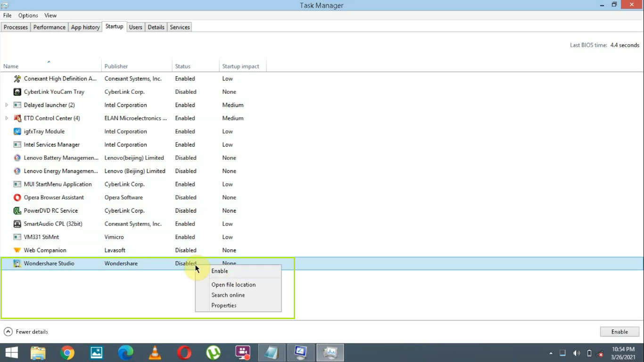Viewport: 644px width, 362px height.
Task: Sort by the Startup impact column header
Action: (x=241, y=66)
